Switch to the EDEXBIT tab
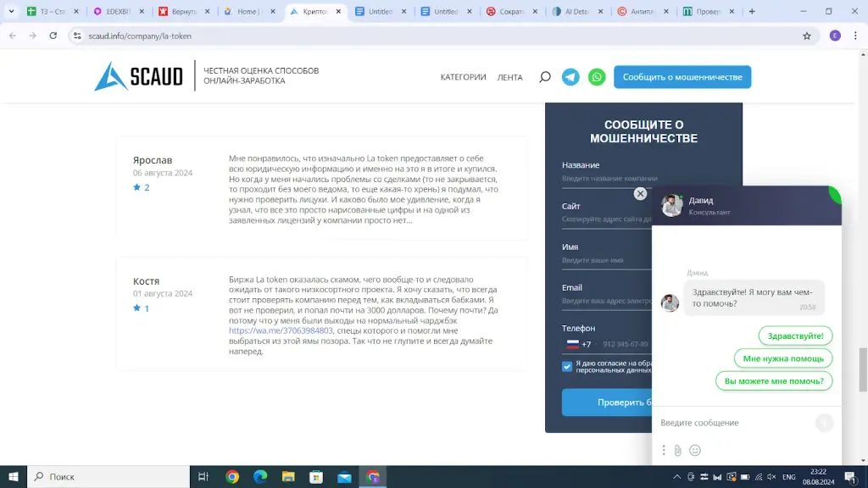The width and height of the screenshot is (868, 488). [119, 11]
